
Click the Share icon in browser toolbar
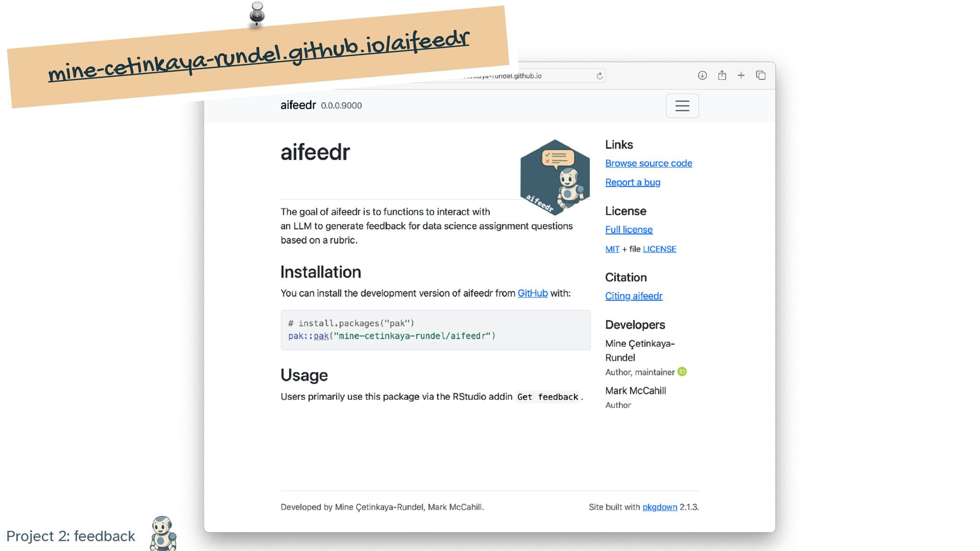point(722,76)
